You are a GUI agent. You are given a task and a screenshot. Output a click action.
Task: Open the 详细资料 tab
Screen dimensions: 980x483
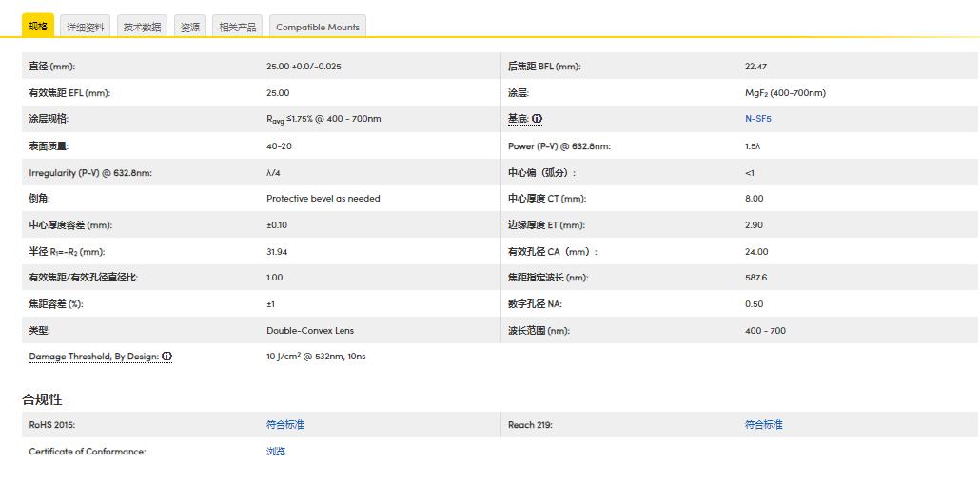(x=86, y=28)
